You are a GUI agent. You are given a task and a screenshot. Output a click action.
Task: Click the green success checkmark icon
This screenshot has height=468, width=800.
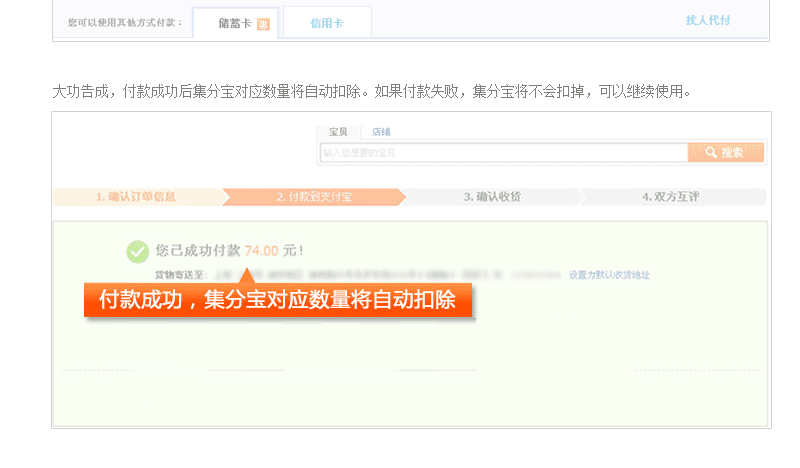(x=138, y=252)
